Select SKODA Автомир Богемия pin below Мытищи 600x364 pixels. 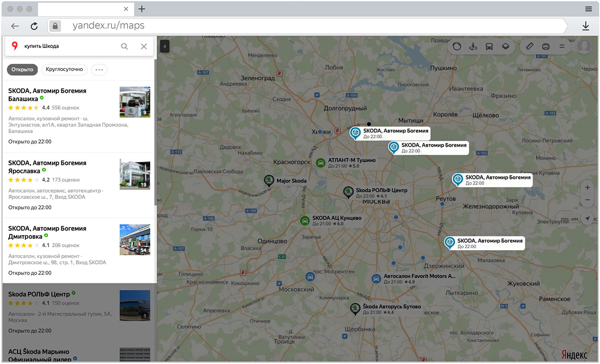pos(394,148)
